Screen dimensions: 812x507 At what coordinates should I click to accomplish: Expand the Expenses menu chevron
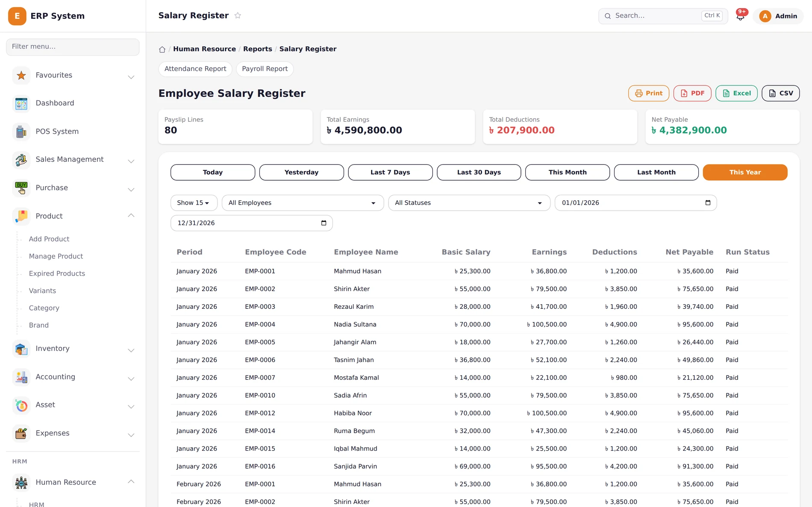(131, 435)
